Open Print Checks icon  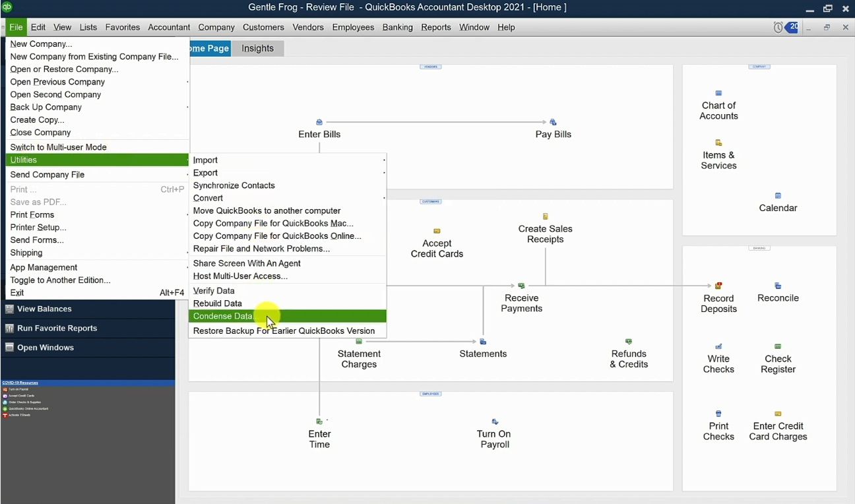(718, 414)
